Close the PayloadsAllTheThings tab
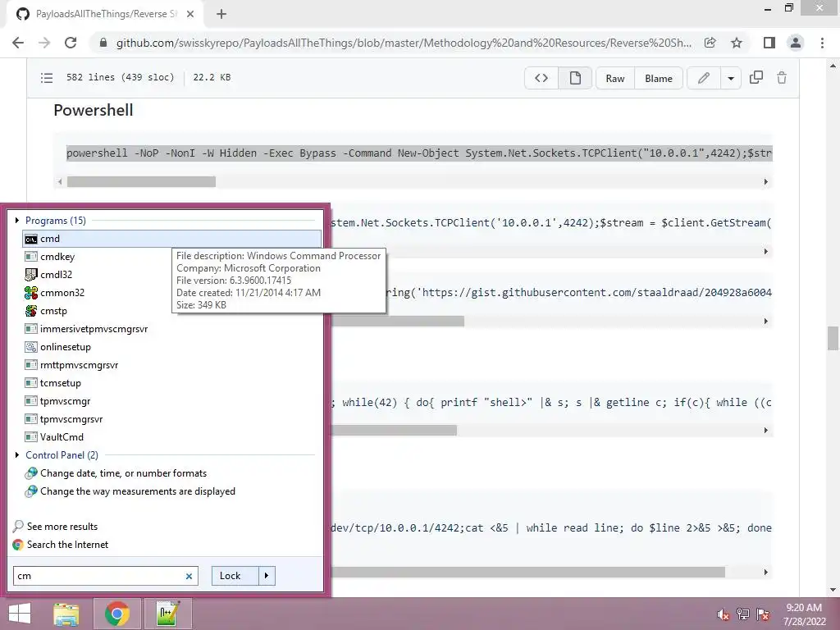Viewport: 840px width, 630px height. pos(190,14)
